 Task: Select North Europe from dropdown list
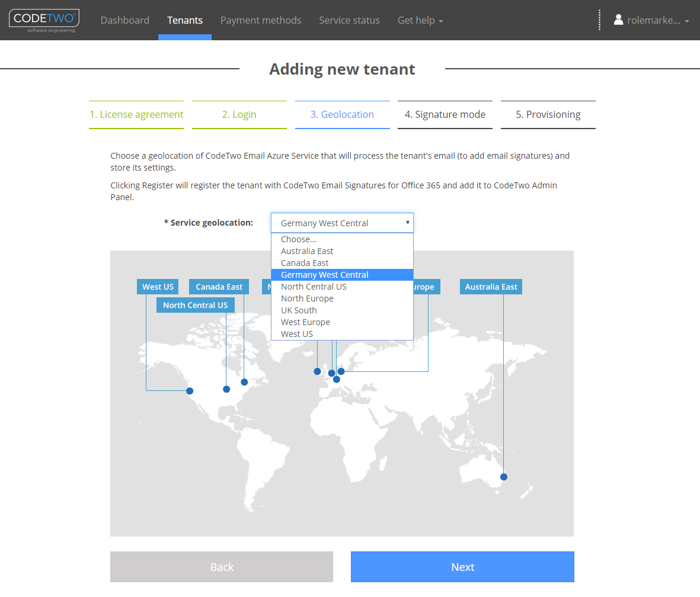click(x=342, y=298)
